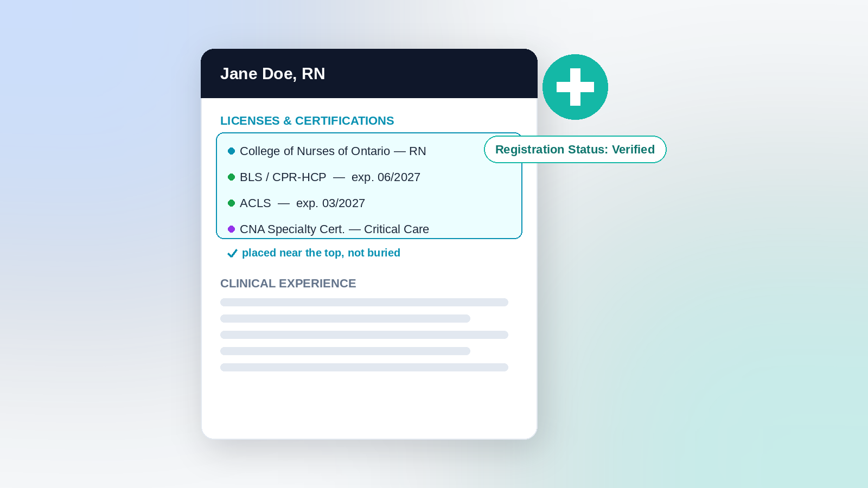Click the third placeholder line under Clinical Experience

click(364, 335)
